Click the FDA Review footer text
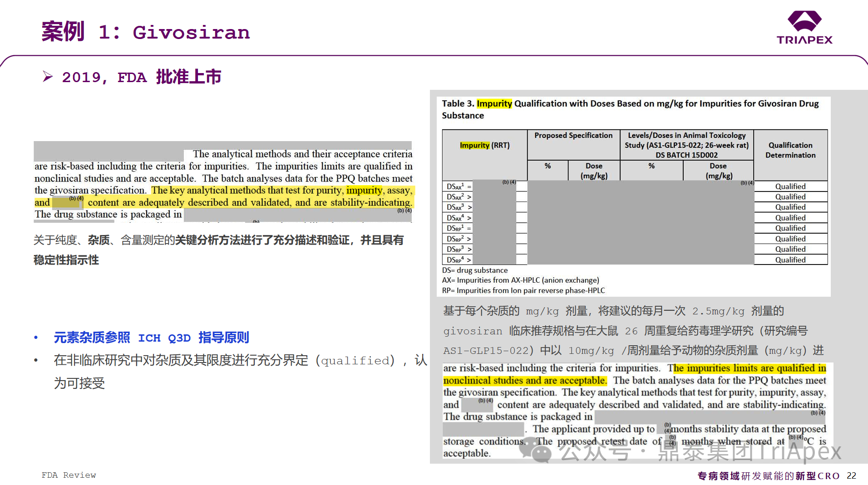Image resolution: width=868 pixels, height=485 pixels. (69, 475)
